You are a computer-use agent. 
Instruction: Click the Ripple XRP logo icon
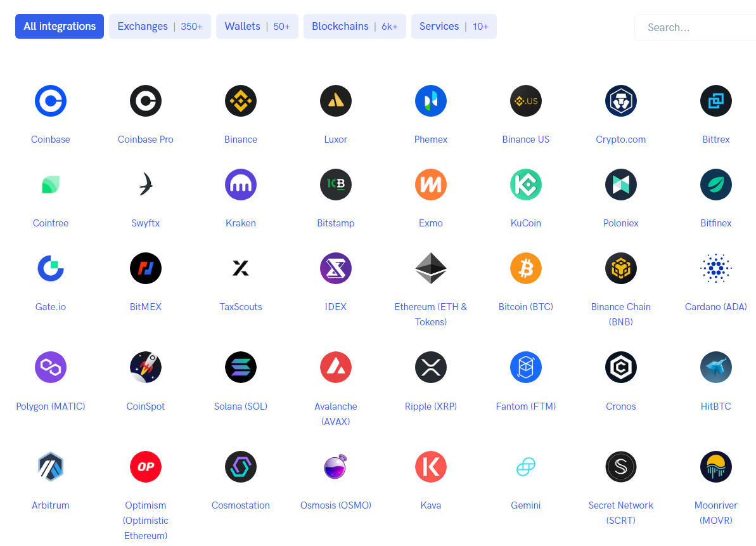[x=430, y=367]
